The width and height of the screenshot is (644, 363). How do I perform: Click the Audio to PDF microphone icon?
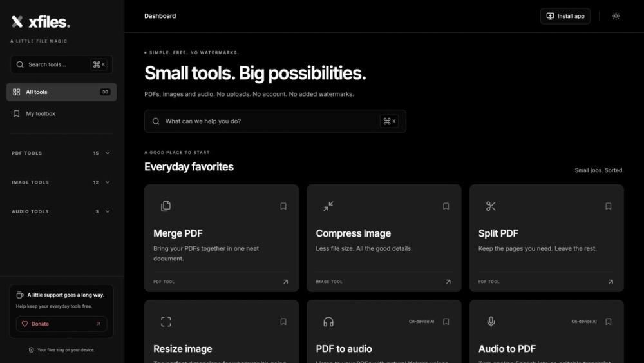point(491,322)
